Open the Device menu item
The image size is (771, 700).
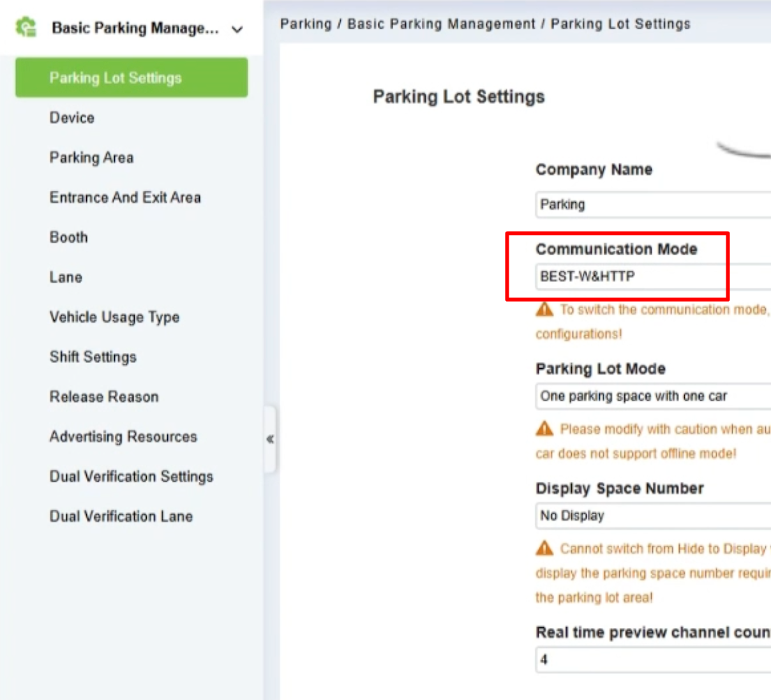tap(72, 117)
